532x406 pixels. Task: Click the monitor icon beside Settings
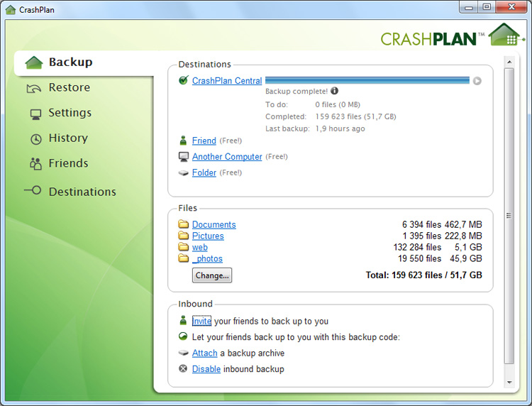[x=35, y=114]
